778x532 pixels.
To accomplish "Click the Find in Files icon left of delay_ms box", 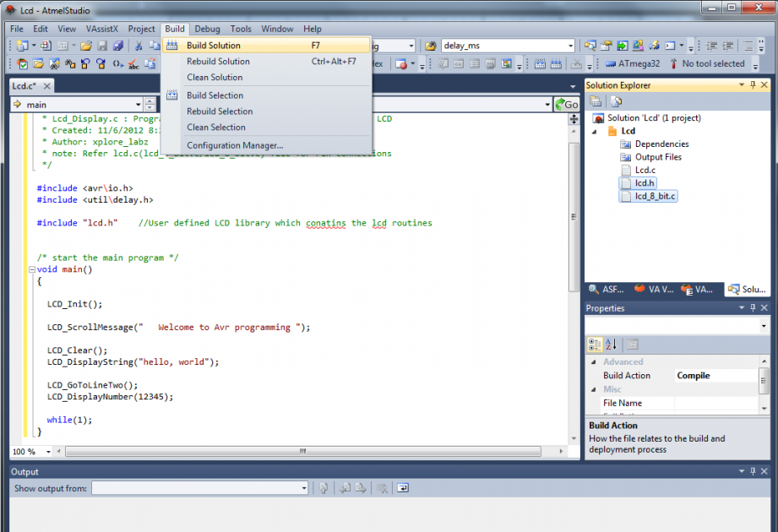I will (x=431, y=46).
